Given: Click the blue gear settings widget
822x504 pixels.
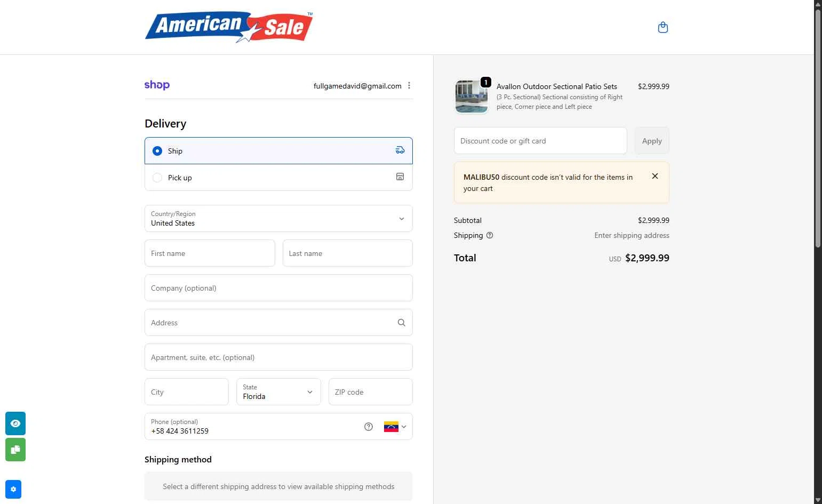Looking at the screenshot, I should pyautogui.click(x=13, y=489).
